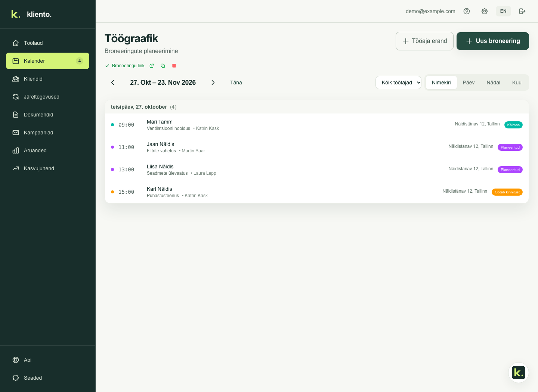Viewport: 538px width, 392px height.
Task: Switch to Päev view
Action: click(x=469, y=83)
